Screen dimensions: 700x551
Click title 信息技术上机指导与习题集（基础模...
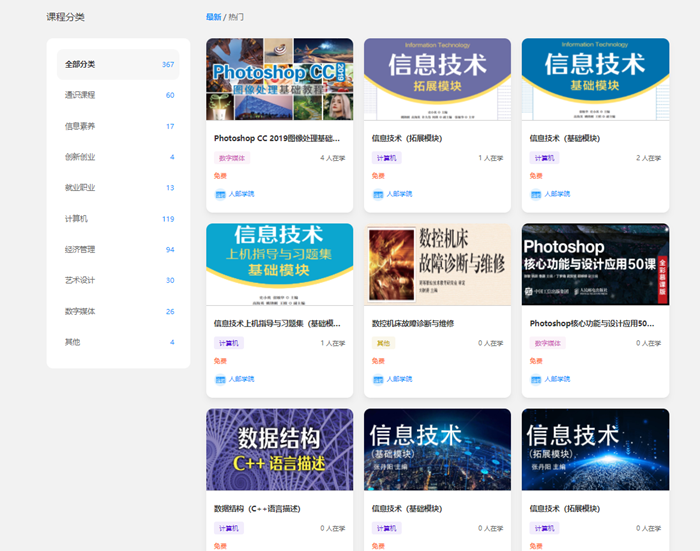click(277, 323)
